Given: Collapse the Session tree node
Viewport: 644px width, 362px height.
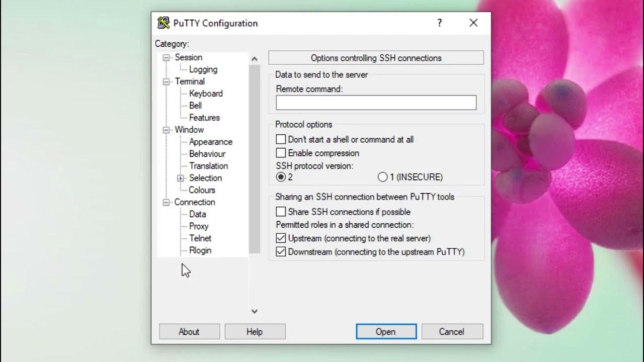Looking at the screenshot, I should click(166, 58).
